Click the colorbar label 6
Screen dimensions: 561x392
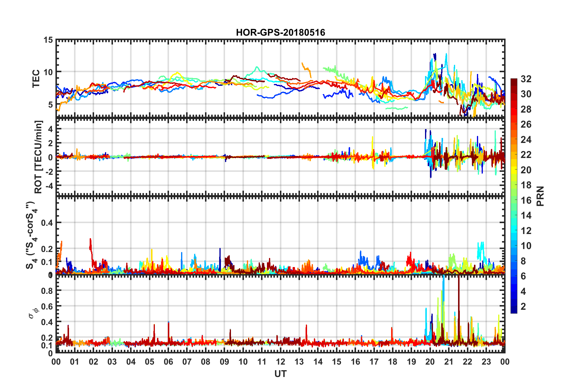tap(523, 276)
